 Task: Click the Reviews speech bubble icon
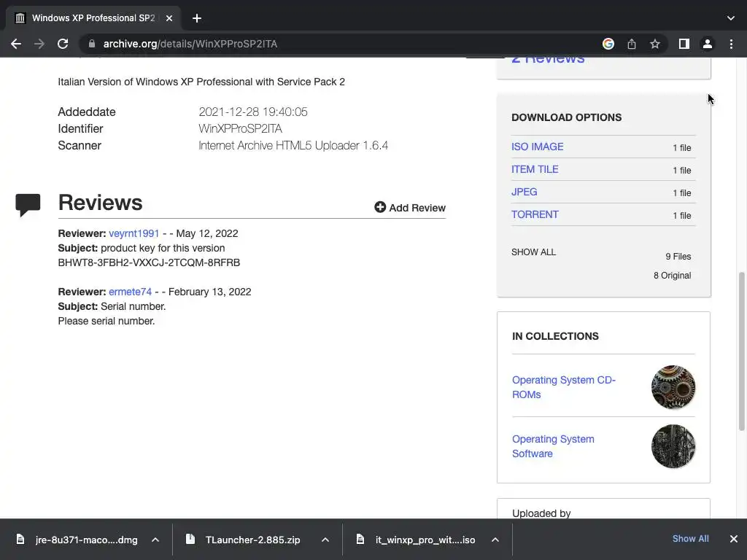point(28,205)
